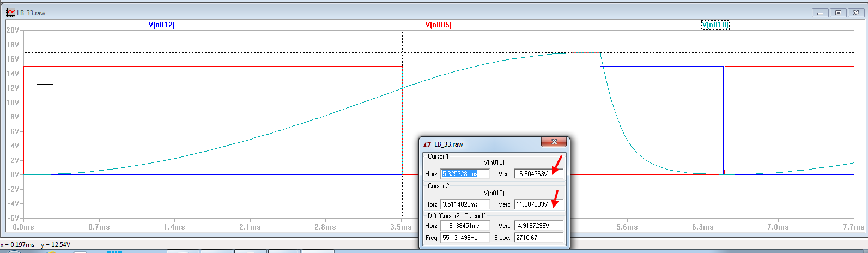Screen dimensions: 868x253
Task: Click the LB_33.raw waveform window icon
Action: coord(10,13)
